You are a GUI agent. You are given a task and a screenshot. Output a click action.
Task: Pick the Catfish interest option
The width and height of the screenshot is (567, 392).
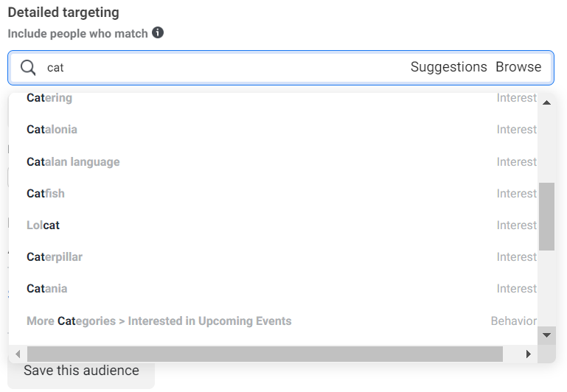click(46, 194)
